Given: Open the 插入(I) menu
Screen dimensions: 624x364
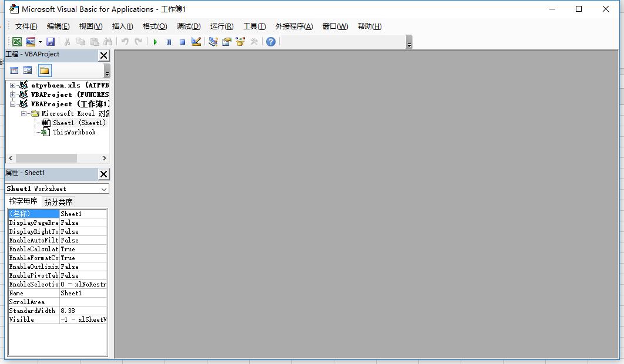Looking at the screenshot, I should click(122, 26).
